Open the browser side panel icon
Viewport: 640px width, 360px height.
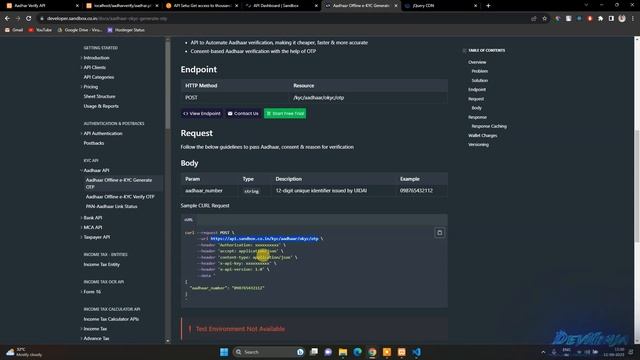point(611,18)
